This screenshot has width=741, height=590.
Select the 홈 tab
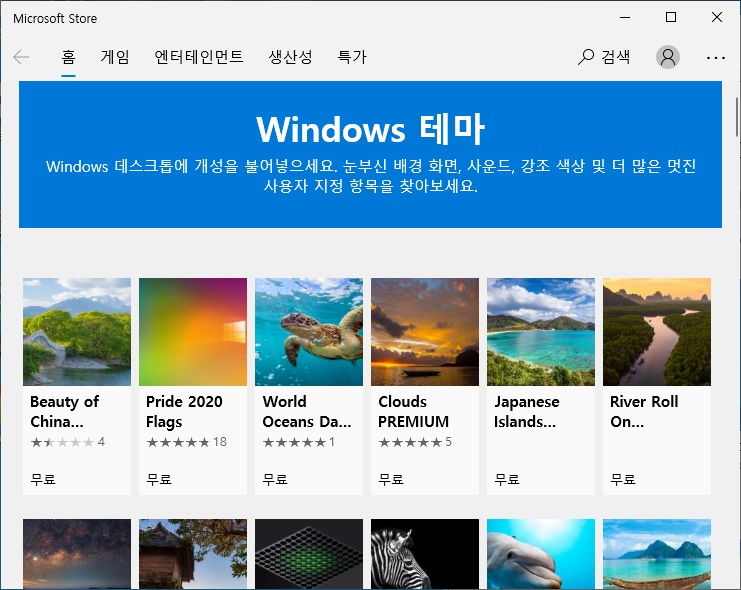68,57
